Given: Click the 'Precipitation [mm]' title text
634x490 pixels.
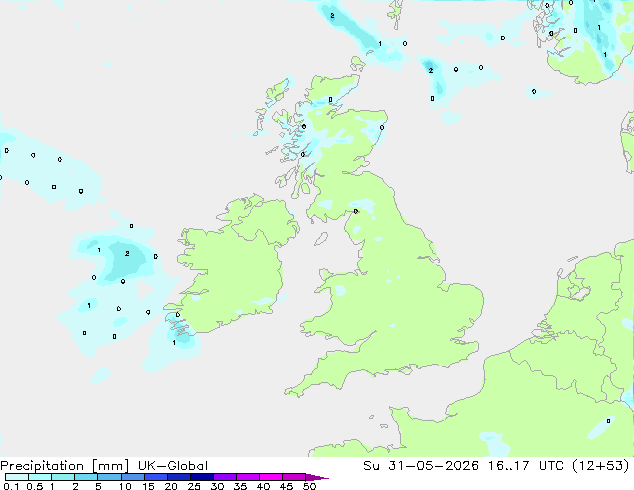Looking at the screenshot, I should point(65,466).
